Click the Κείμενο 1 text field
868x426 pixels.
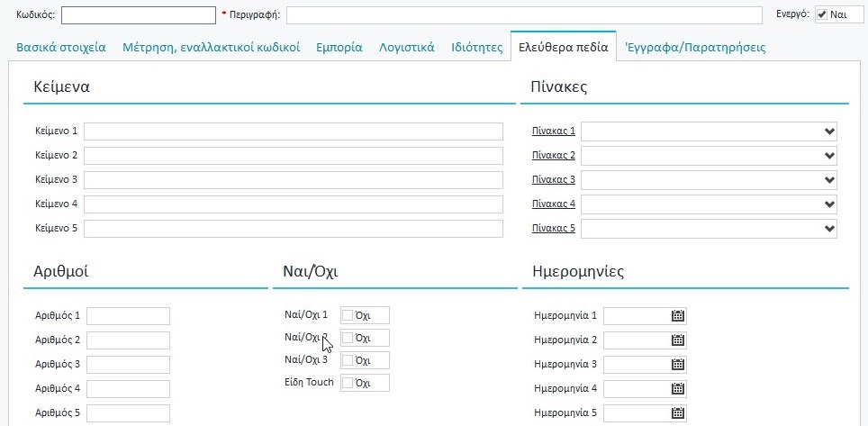293,131
